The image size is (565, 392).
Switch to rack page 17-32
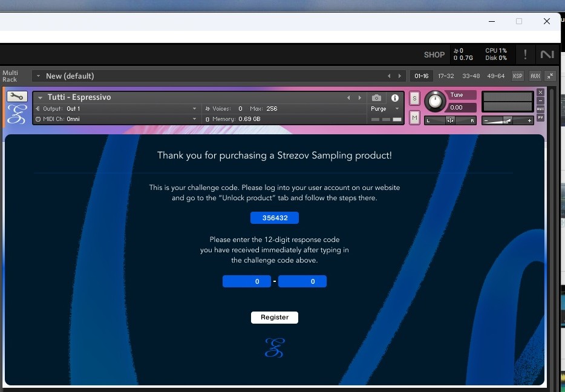[446, 76]
